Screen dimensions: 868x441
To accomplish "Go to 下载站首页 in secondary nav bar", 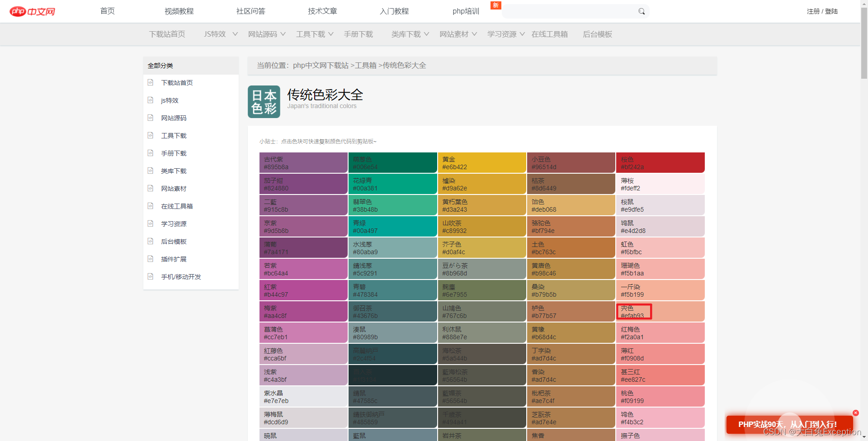I will [x=167, y=34].
